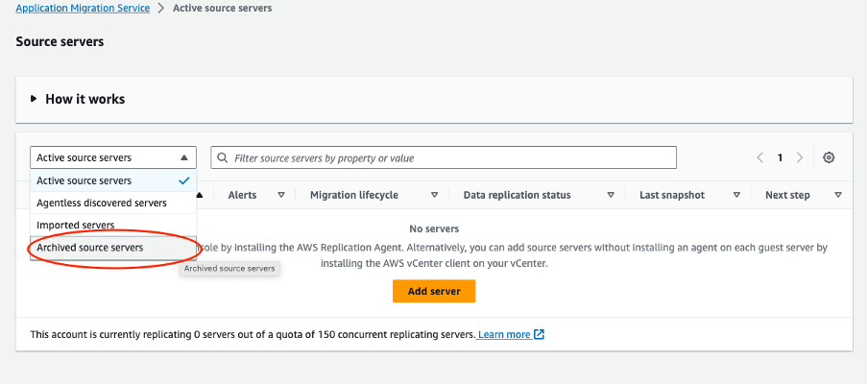Image resolution: width=868 pixels, height=384 pixels.
Task: Click the search magnifier icon
Action: [223, 157]
